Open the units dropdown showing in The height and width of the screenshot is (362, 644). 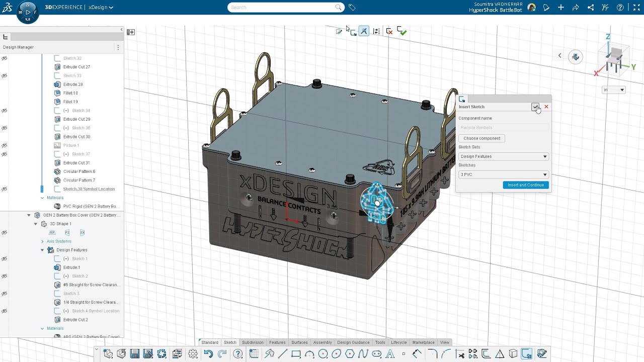pyautogui.click(x=614, y=90)
